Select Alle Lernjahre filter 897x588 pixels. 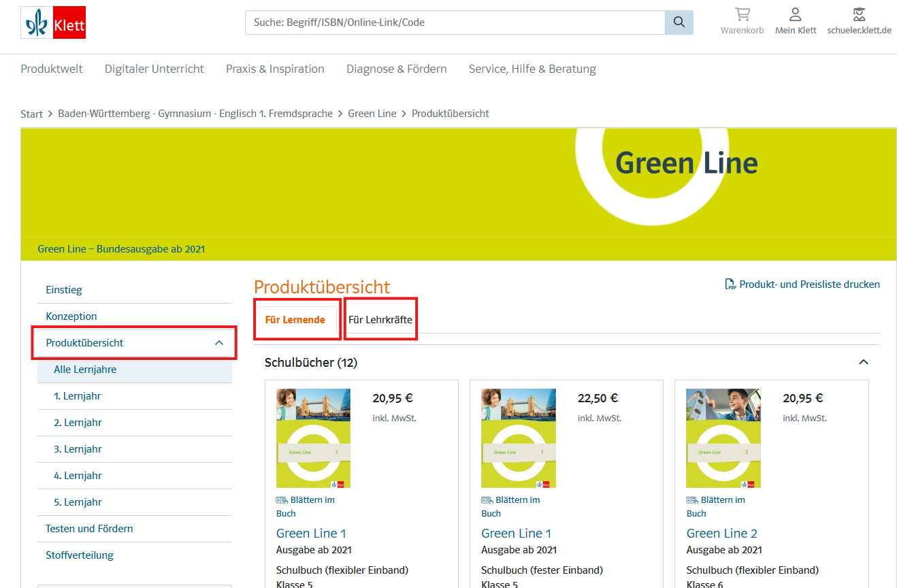coord(135,370)
